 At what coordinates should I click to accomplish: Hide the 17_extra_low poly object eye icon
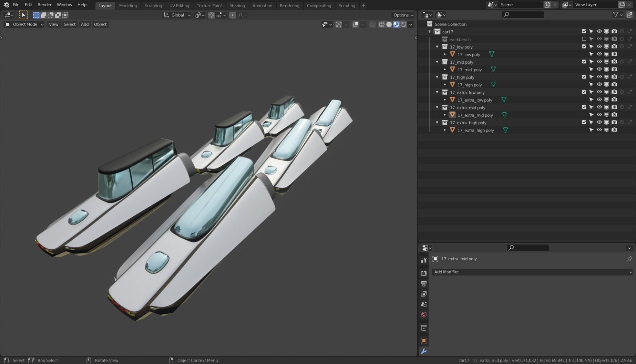[599, 100]
